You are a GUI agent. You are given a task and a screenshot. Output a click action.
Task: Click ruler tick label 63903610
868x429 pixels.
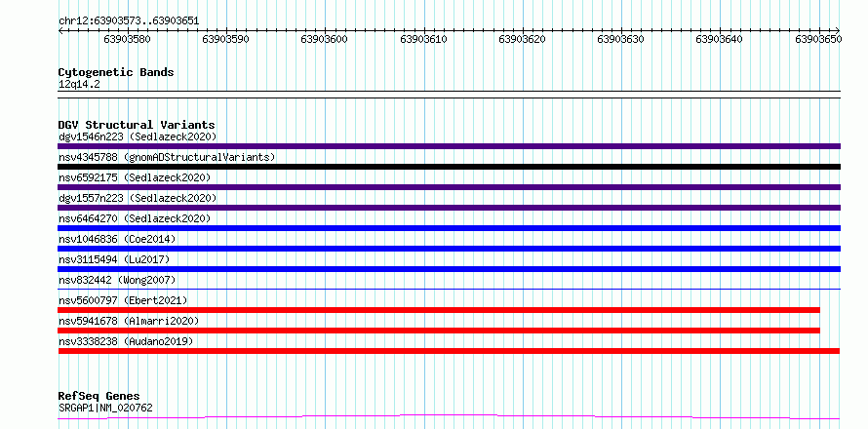click(x=423, y=39)
